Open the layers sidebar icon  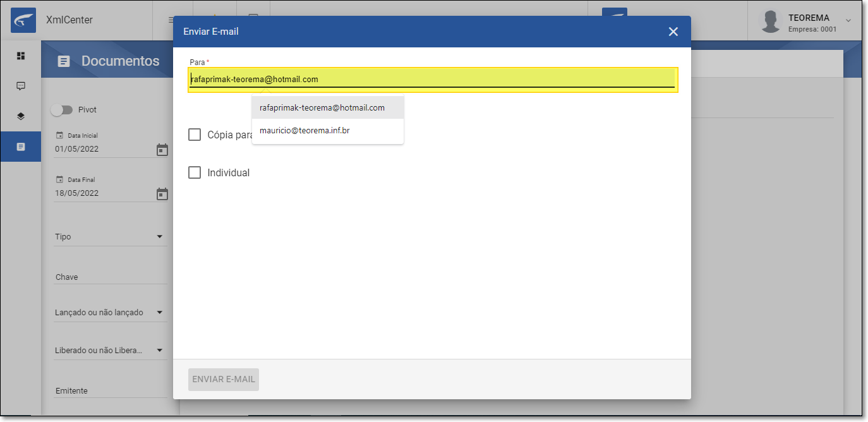click(x=21, y=116)
